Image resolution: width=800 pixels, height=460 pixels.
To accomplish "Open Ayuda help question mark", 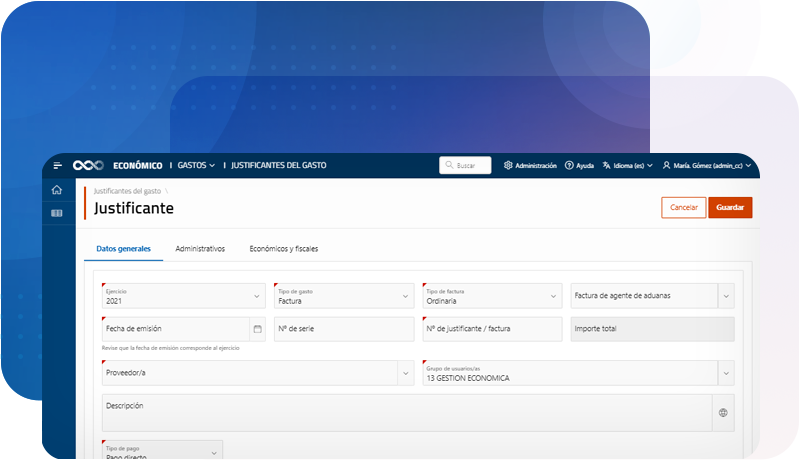I will tap(579, 165).
